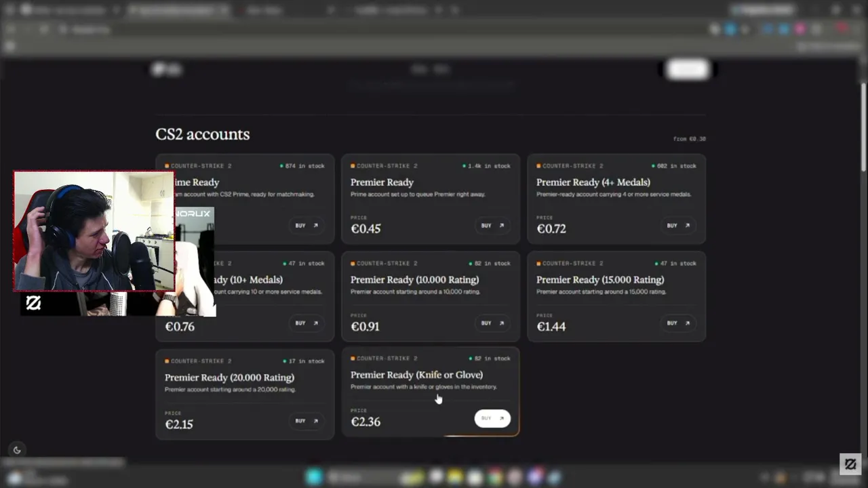Viewport: 868px width, 488px height.
Task: Click the €2.36 price
Action: 366,422
